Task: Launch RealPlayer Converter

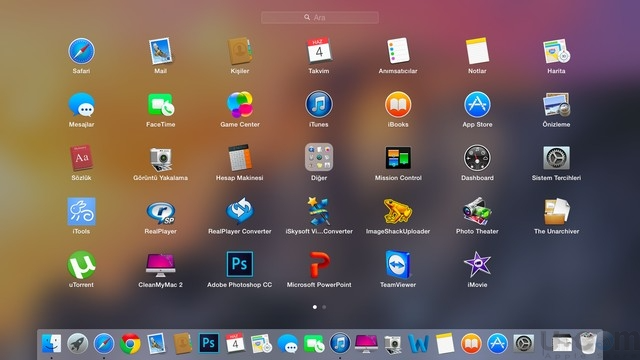Action: 240,211
